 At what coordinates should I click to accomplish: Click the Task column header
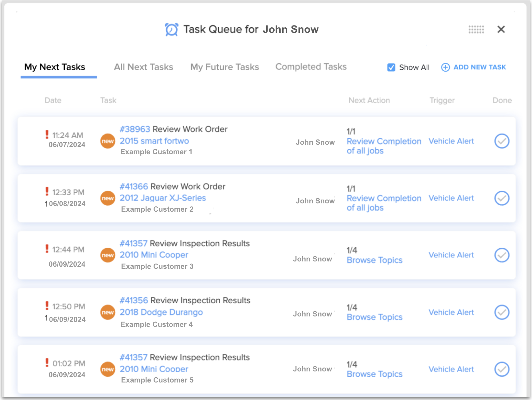coord(108,100)
